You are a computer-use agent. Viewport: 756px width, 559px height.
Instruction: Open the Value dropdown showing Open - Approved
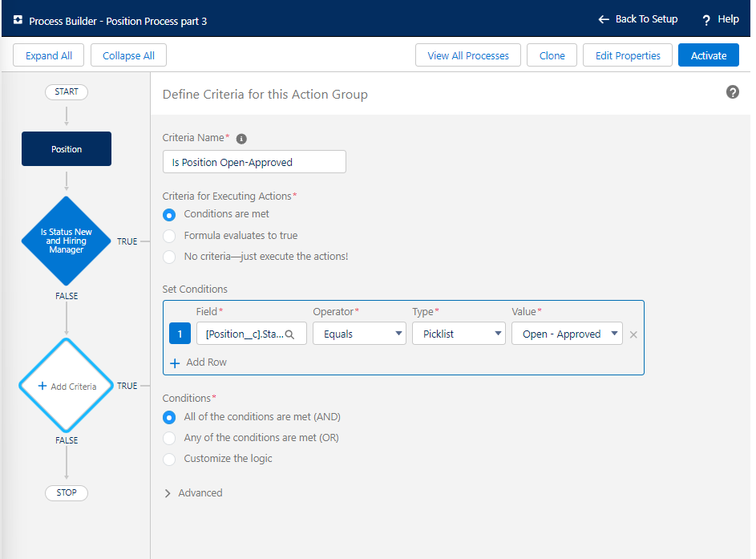point(567,334)
